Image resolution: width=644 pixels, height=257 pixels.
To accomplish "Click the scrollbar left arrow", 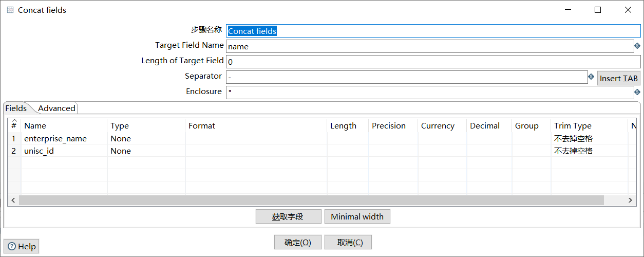I will [x=13, y=200].
